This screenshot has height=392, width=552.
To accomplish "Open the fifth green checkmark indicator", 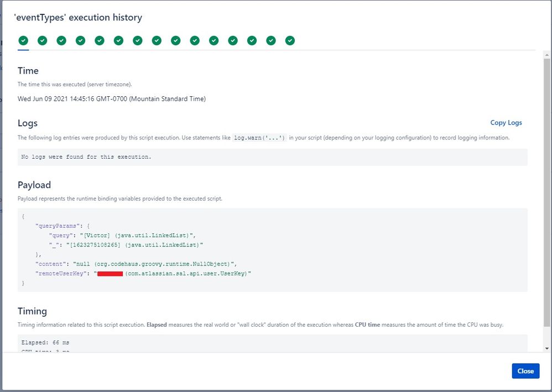I will 100,40.
